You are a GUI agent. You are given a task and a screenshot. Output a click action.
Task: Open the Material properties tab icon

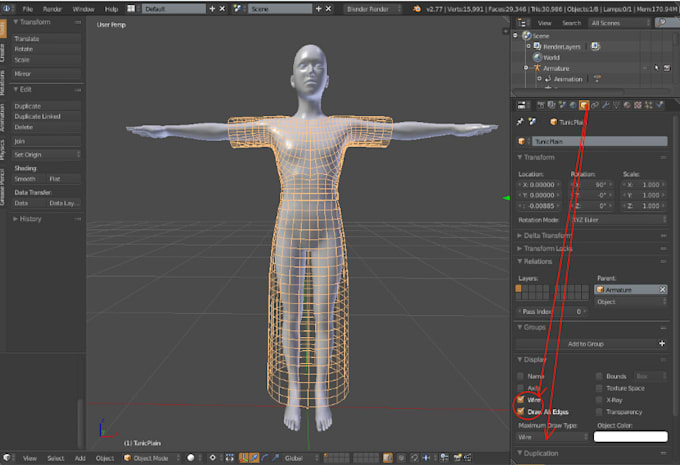point(627,105)
